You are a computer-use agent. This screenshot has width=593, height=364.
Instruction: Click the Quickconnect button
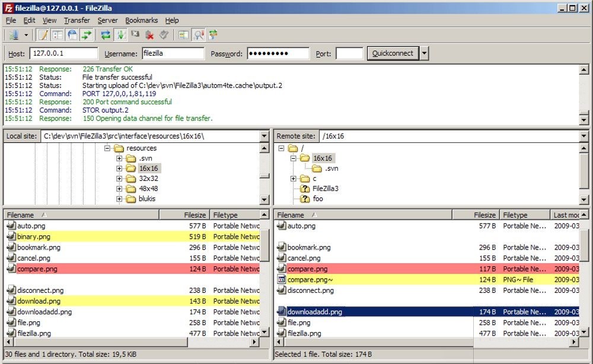tap(393, 53)
